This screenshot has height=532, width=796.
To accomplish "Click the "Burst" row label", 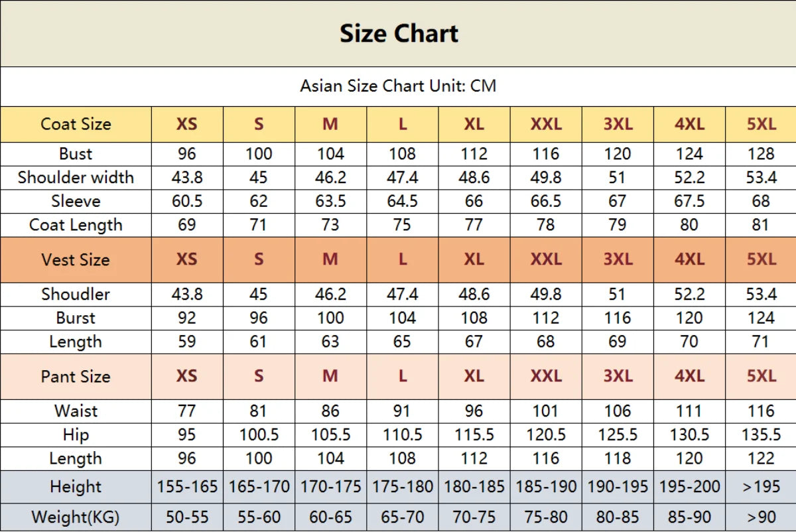I will (76, 318).
